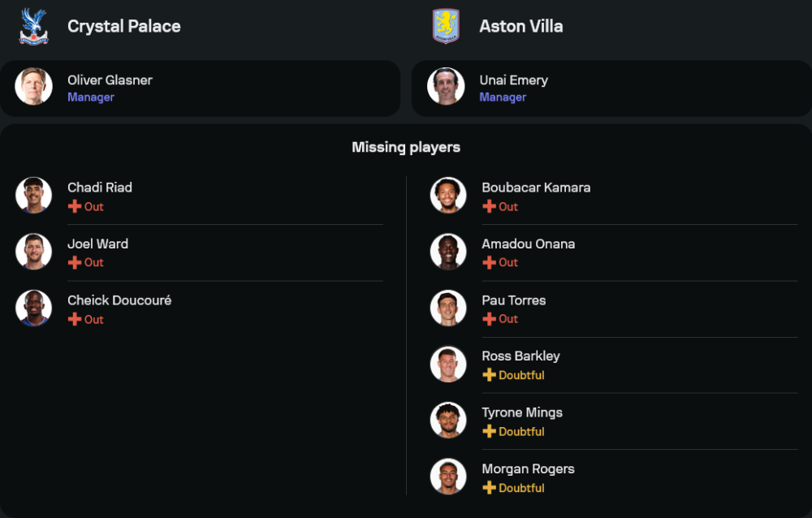
Task: Click Tyrone Mings's player avatar
Action: point(448,421)
